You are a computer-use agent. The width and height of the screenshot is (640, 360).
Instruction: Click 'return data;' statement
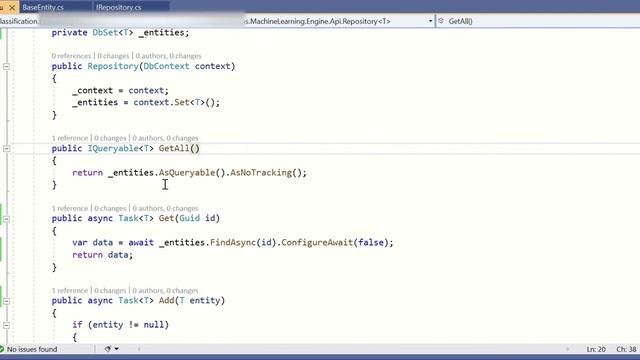click(102, 255)
